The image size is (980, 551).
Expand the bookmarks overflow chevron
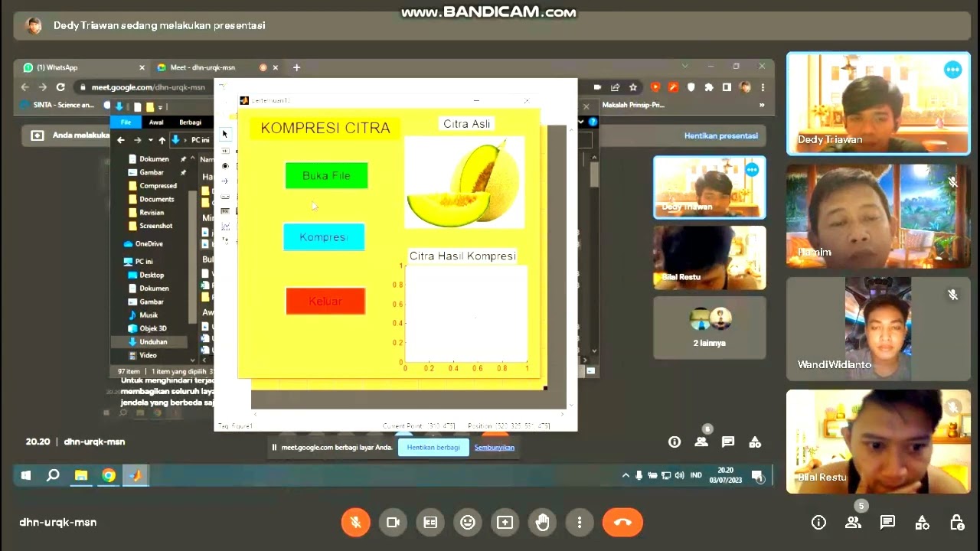[762, 105]
